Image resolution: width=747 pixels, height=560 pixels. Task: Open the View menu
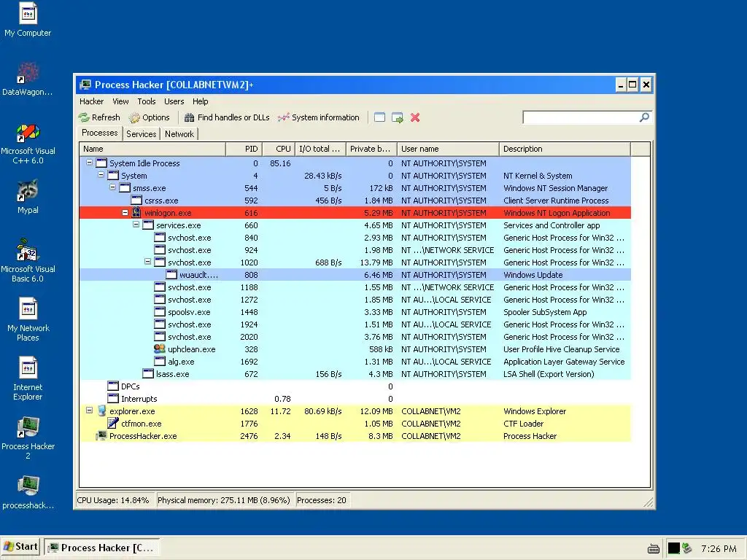point(120,101)
